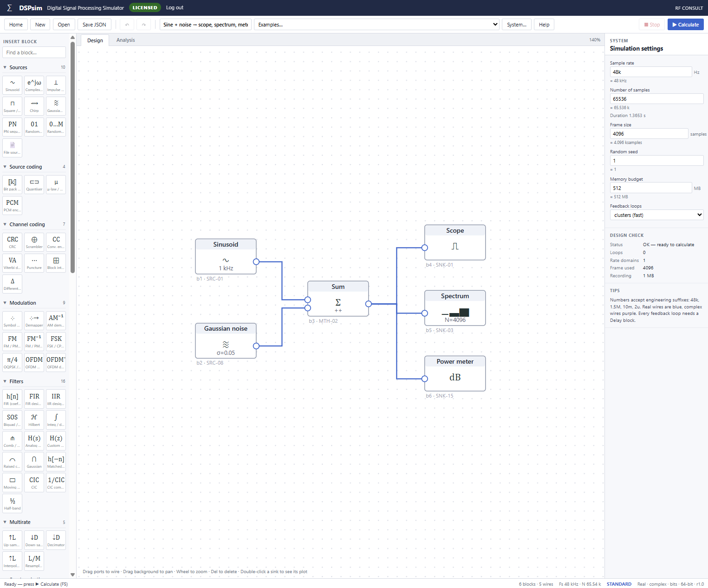708x588 pixels.
Task: Select the Sum block on canvas
Action: point(338,299)
